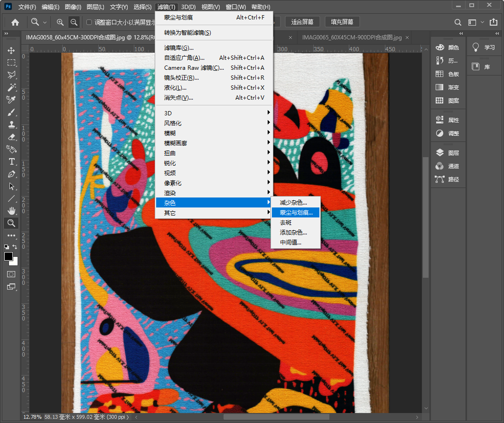Open the zoom tool preset dropdown arrow
This screenshot has height=423, width=504.
pos(45,22)
